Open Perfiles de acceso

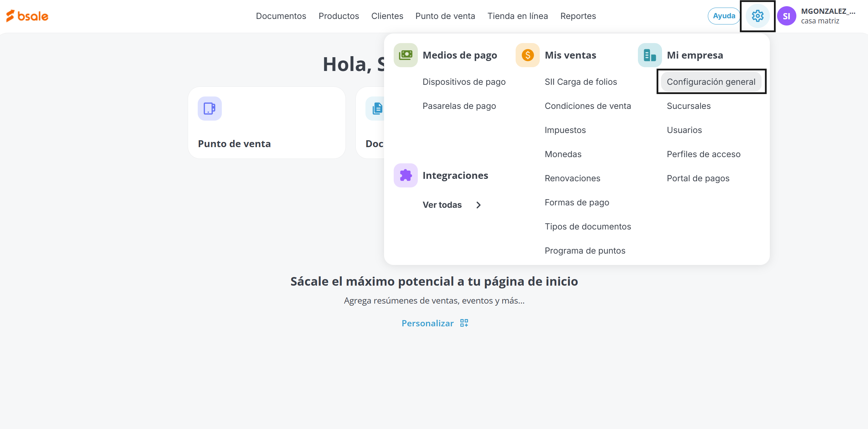tap(703, 154)
